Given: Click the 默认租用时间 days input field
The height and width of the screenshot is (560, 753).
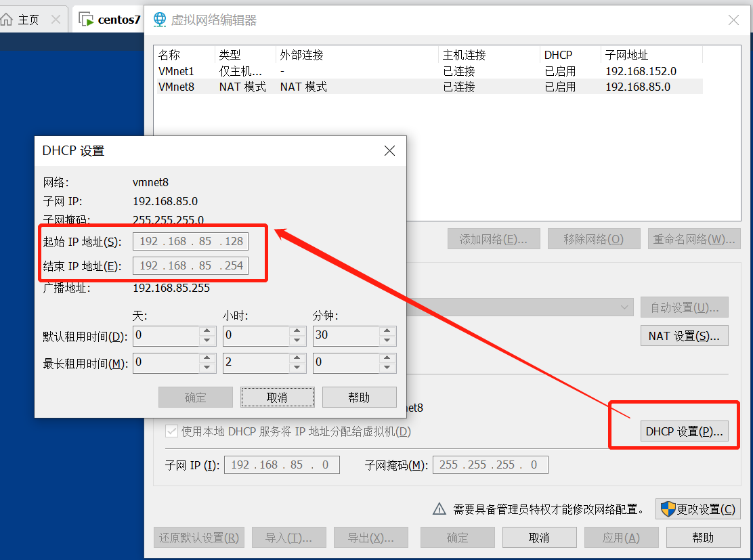Looking at the screenshot, I should 166,336.
